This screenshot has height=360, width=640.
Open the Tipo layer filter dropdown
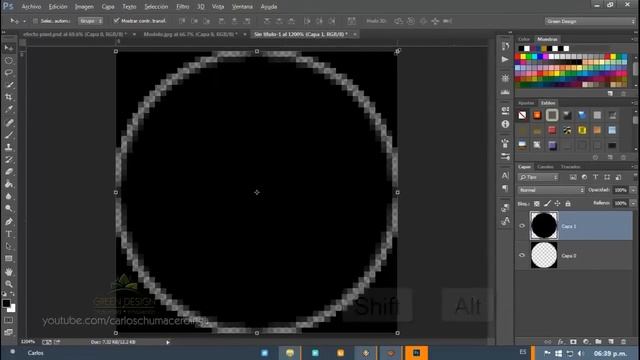click(x=538, y=177)
